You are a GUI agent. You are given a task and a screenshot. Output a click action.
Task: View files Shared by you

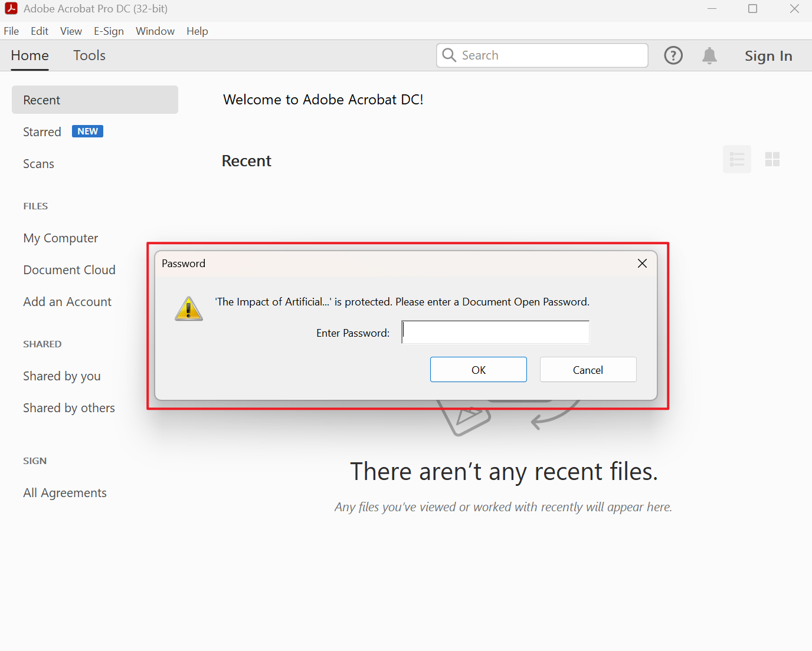pos(62,376)
